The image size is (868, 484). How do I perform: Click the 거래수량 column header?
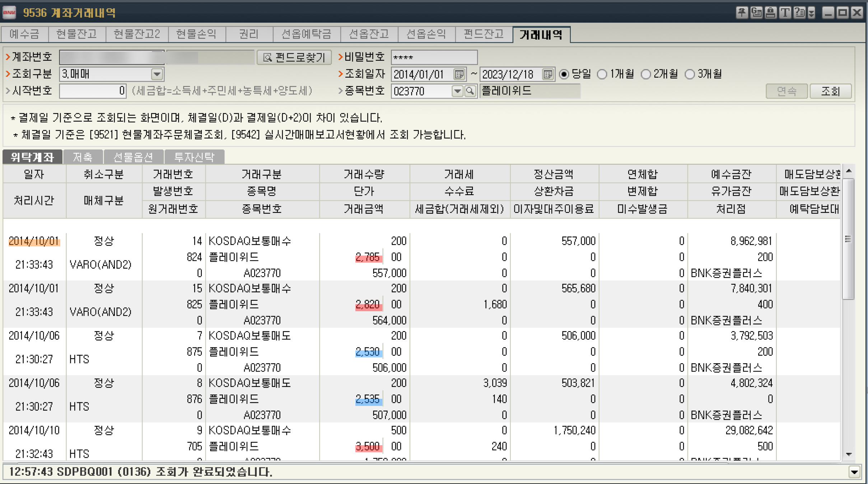pos(364,174)
